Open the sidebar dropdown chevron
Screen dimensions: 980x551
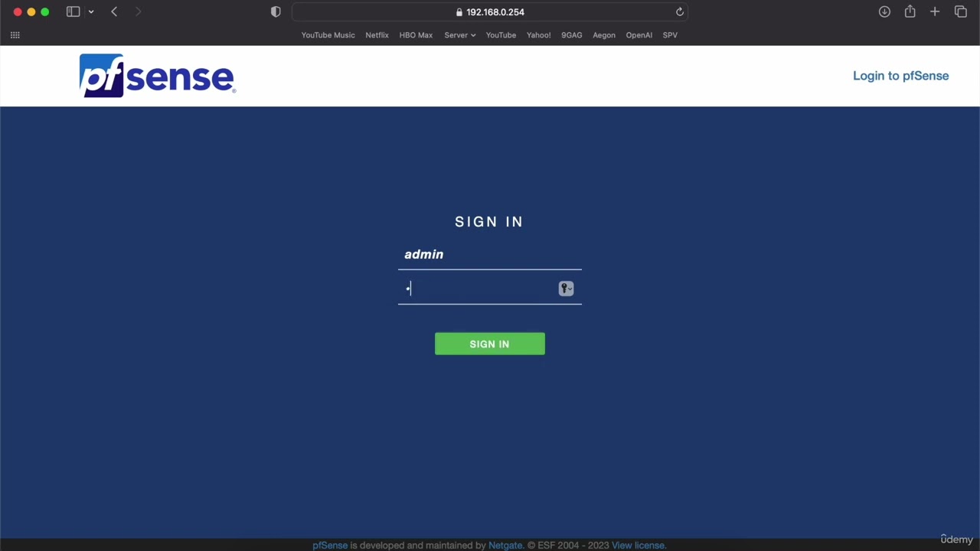tap(91, 11)
